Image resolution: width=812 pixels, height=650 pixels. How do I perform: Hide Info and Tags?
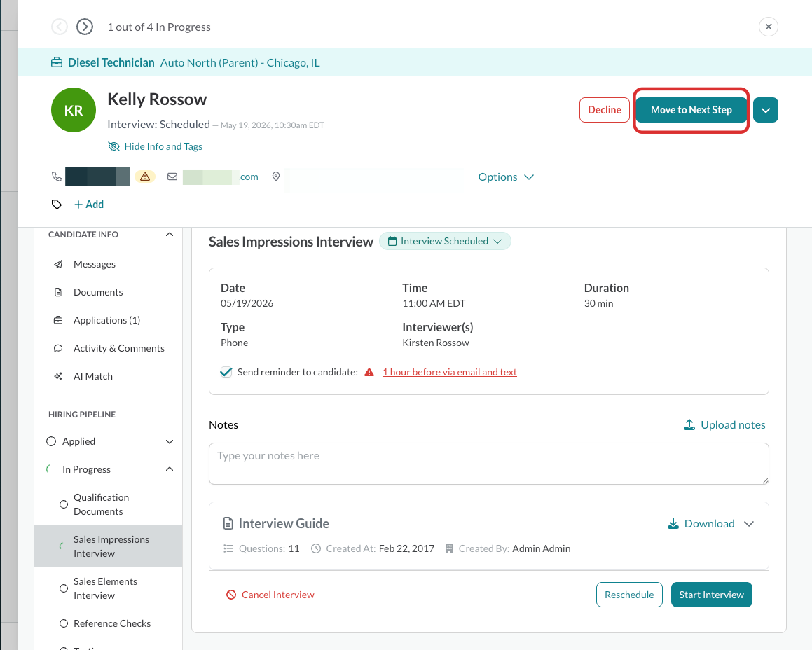click(155, 146)
